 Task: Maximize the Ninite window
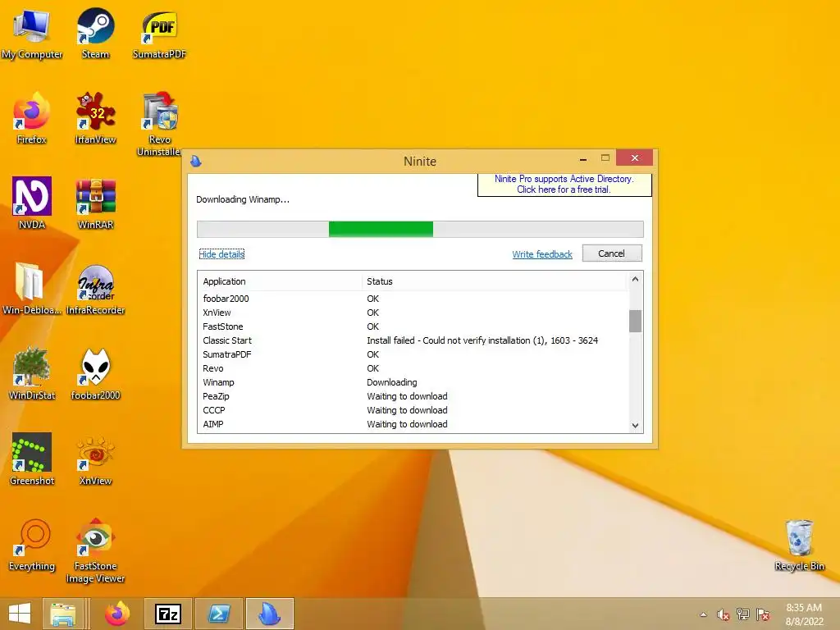[605, 158]
